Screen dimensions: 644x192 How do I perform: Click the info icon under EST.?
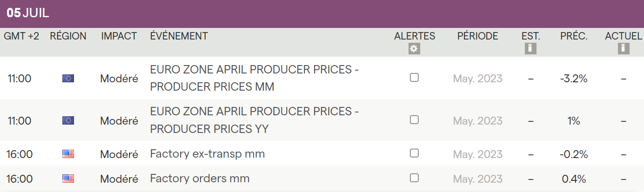click(530, 48)
